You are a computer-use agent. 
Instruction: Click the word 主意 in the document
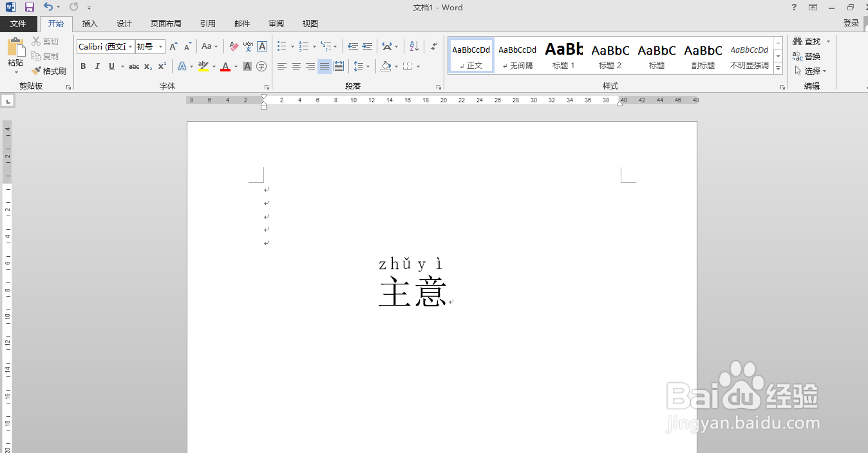click(x=413, y=291)
